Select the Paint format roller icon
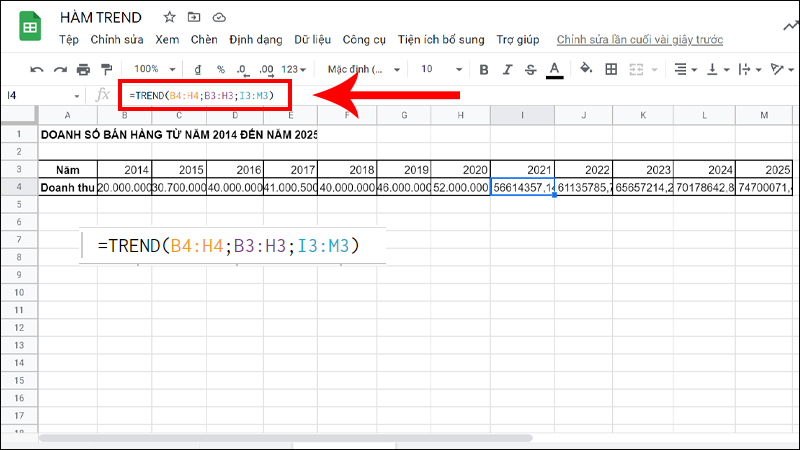The height and width of the screenshot is (450, 800). pos(106,69)
